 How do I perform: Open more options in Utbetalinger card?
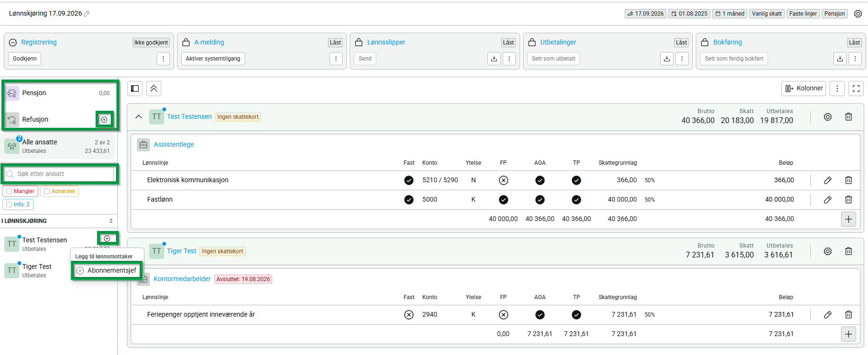coord(682,59)
